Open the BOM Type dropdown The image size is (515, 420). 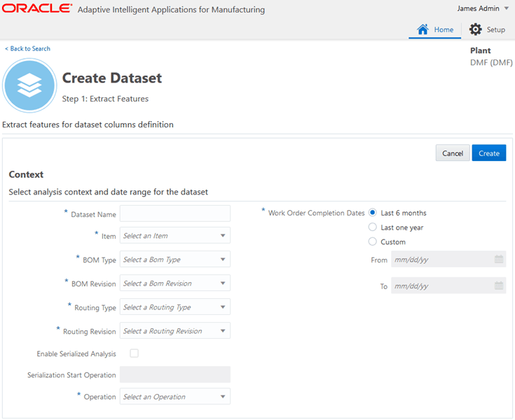click(x=174, y=259)
